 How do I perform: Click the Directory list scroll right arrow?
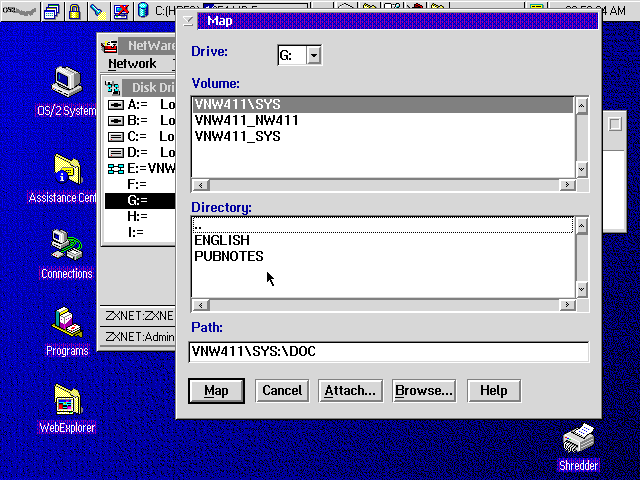coord(567,305)
